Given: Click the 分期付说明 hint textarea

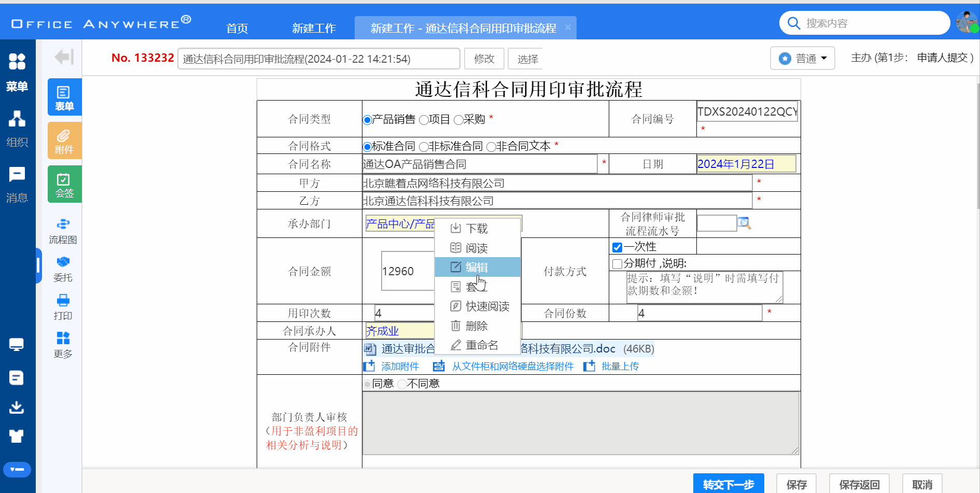Looking at the screenshot, I should pyautogui.click(x=704, y=287).
